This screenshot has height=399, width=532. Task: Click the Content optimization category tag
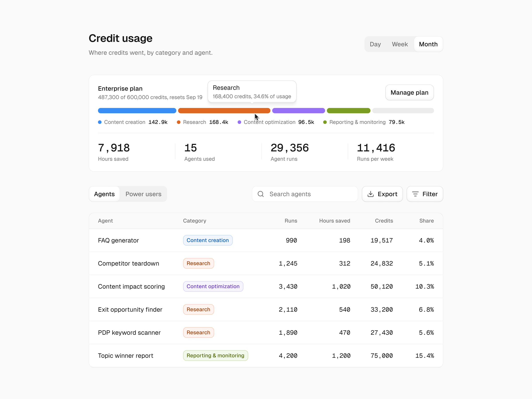(x=213, y=286)
